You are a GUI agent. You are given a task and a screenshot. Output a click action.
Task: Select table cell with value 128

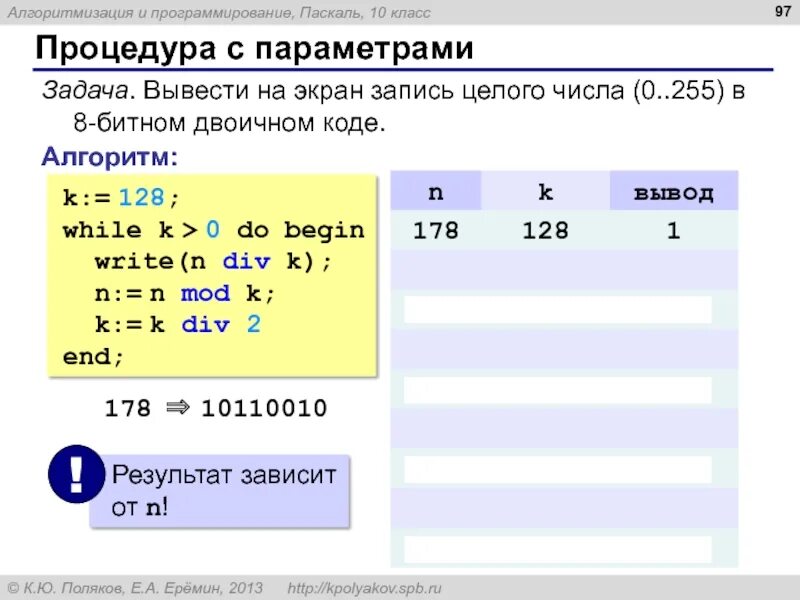coord(545,231)
